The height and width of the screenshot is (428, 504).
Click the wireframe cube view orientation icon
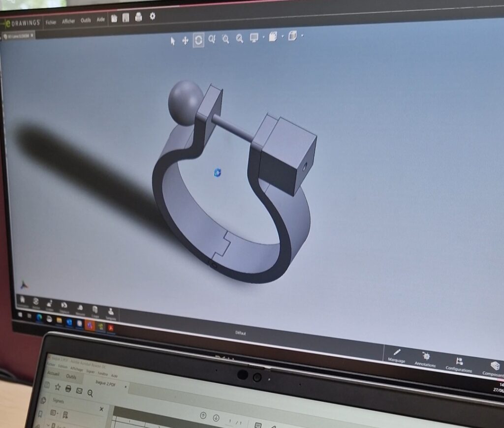(x=292, y=35)
